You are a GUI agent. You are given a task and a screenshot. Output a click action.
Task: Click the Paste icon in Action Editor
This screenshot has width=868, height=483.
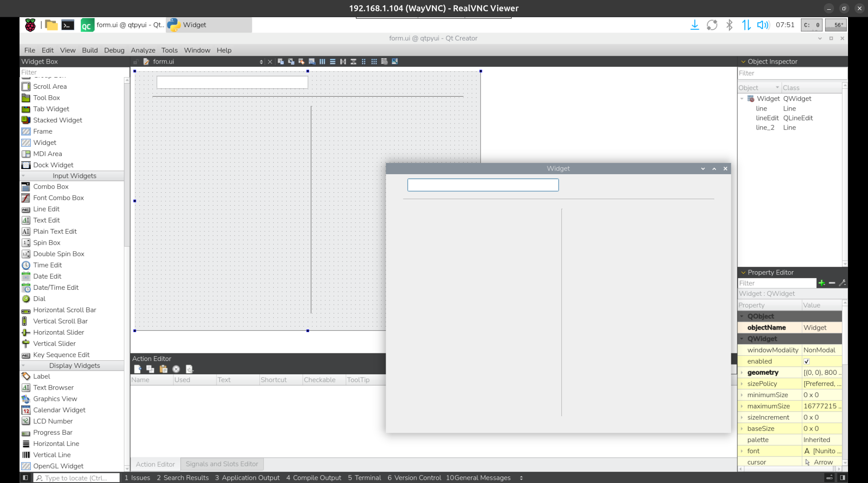pyautogui.click(x=163, y=369)
